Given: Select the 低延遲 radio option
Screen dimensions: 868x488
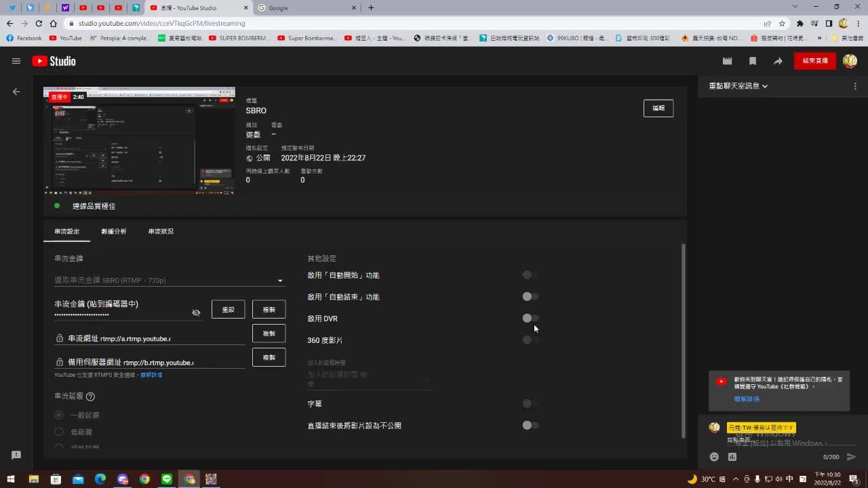Looking at the screenshot, I should coord(59,431).
